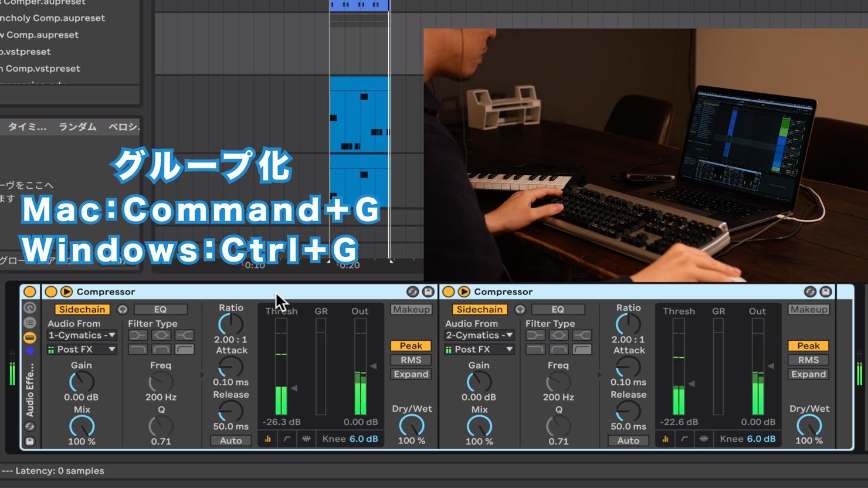Enable sidechain EQ on the first Compressor
Screen dimensions: 868x488
(x=160, y=309)
